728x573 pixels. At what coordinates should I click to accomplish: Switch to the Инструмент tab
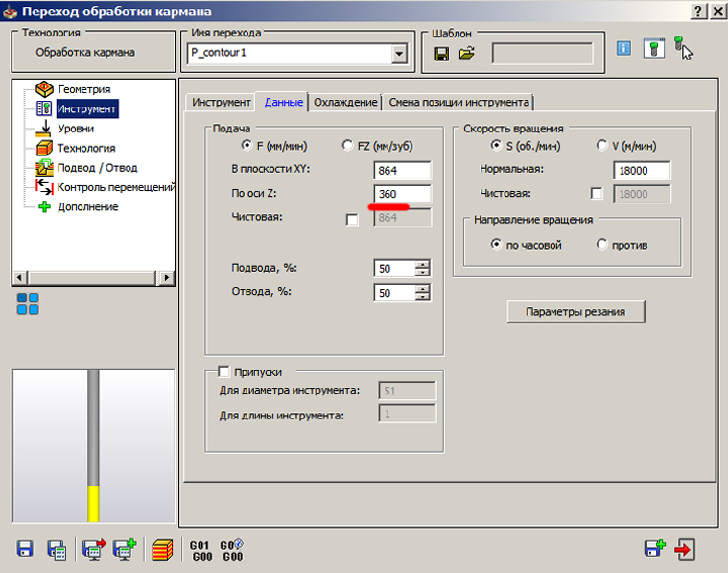pos(221,103)
